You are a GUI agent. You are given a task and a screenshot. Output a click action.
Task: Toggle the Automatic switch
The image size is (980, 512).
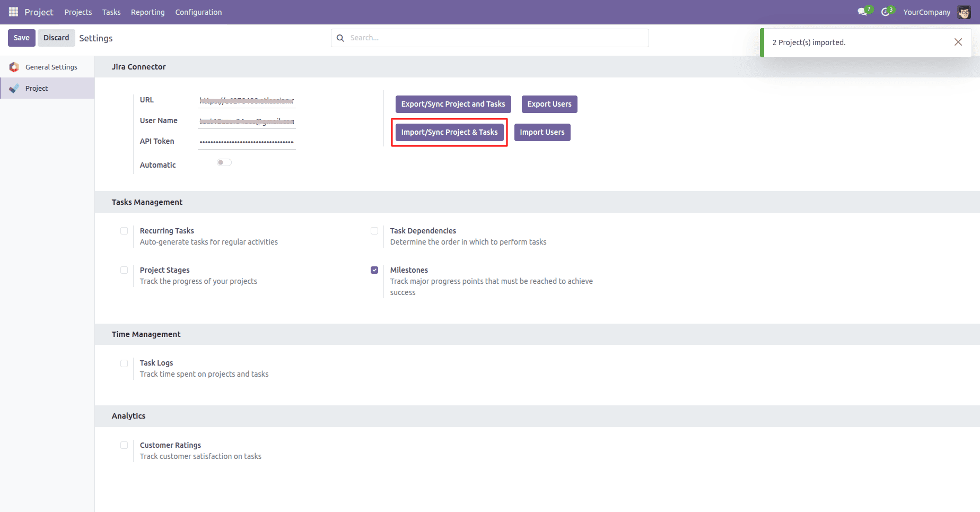[x=224, y=162]
